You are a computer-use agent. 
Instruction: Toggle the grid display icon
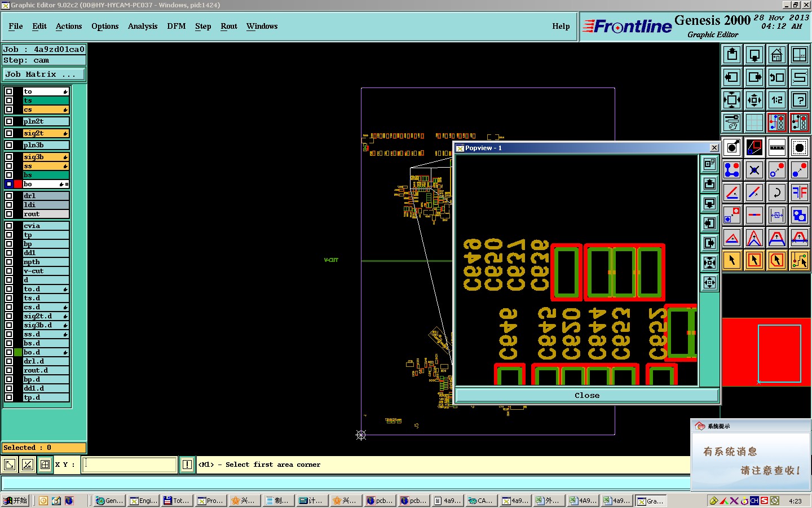tap(754, 122)
